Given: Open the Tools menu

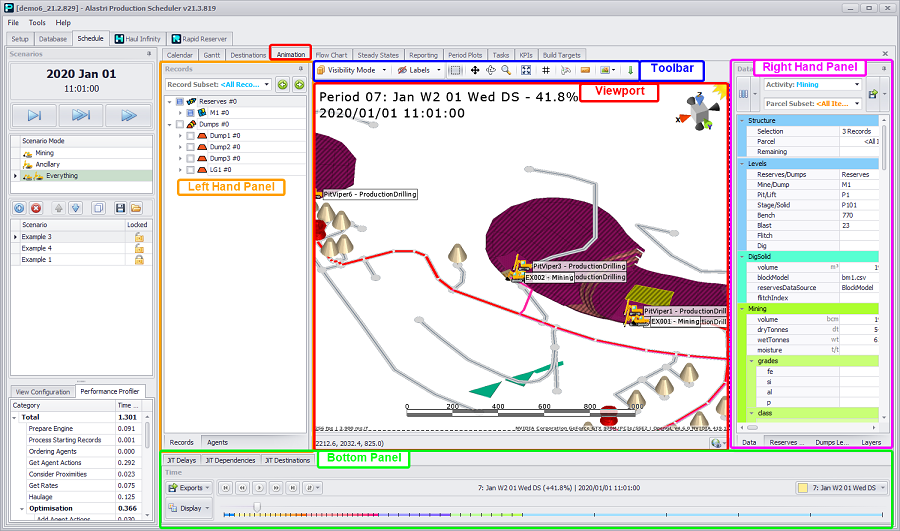Looking at the screenshot, I should [37, 22].
